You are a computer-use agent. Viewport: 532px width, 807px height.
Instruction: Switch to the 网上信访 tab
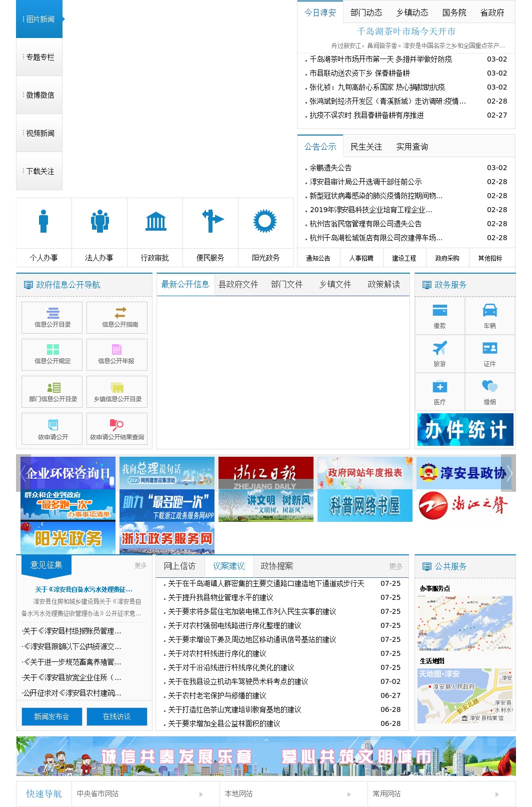(179, 566)
